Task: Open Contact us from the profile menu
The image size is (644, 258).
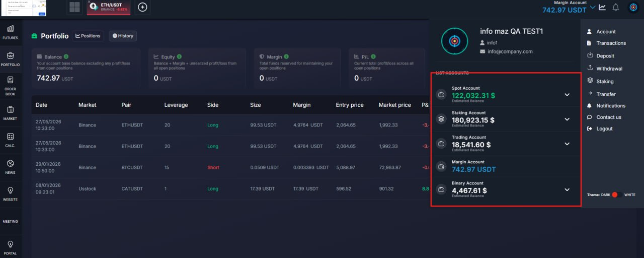Action: coord(604,117)
